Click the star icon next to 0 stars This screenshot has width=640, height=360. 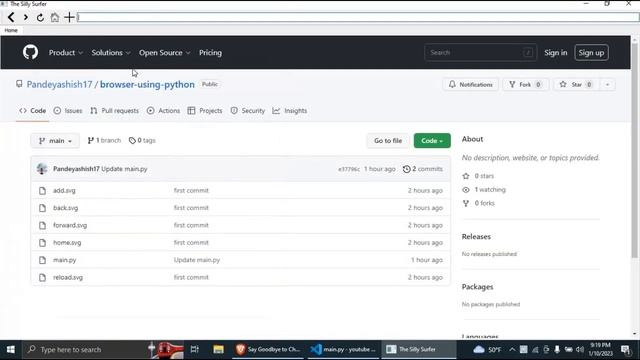pyautogui.click(x=466, y=176)
